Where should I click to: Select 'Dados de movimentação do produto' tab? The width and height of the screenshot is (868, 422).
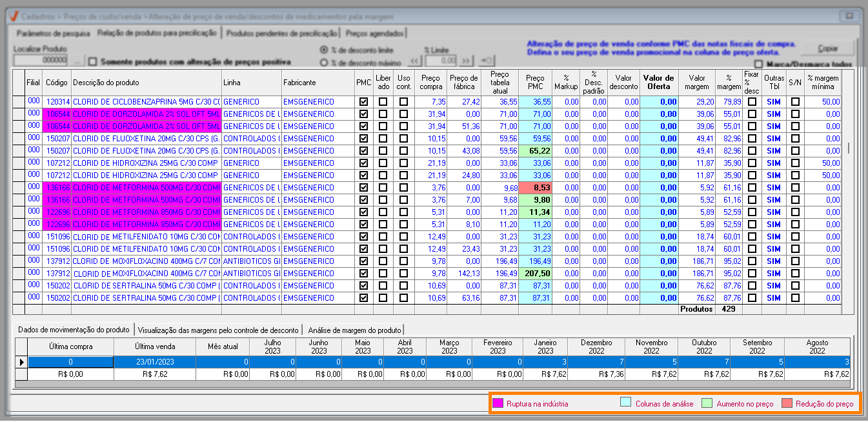click(x=74, y=329)
